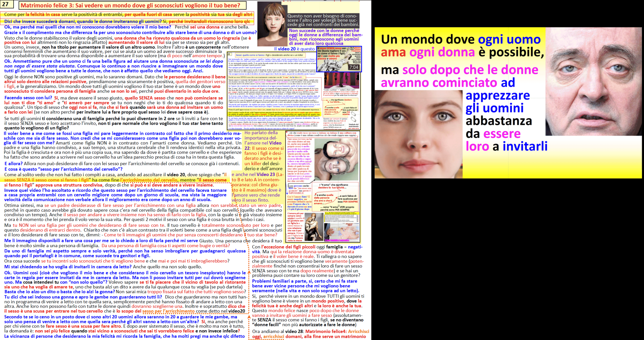The width and height of the screenshot is (644, 340).
Task: Click line "Secondo te se io ceno in un posto"
Action: (121, 317)
